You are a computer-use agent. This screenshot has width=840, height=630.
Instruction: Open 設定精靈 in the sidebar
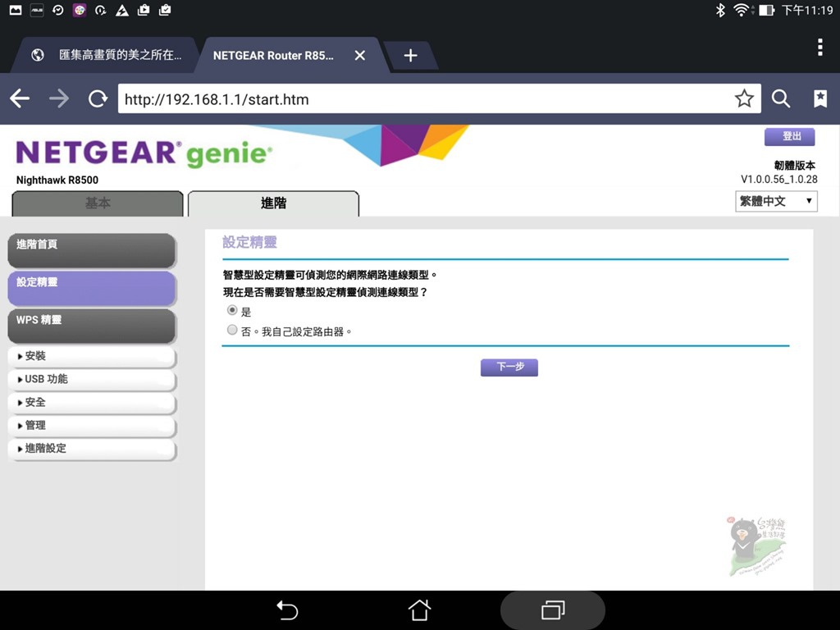point(92,288)
